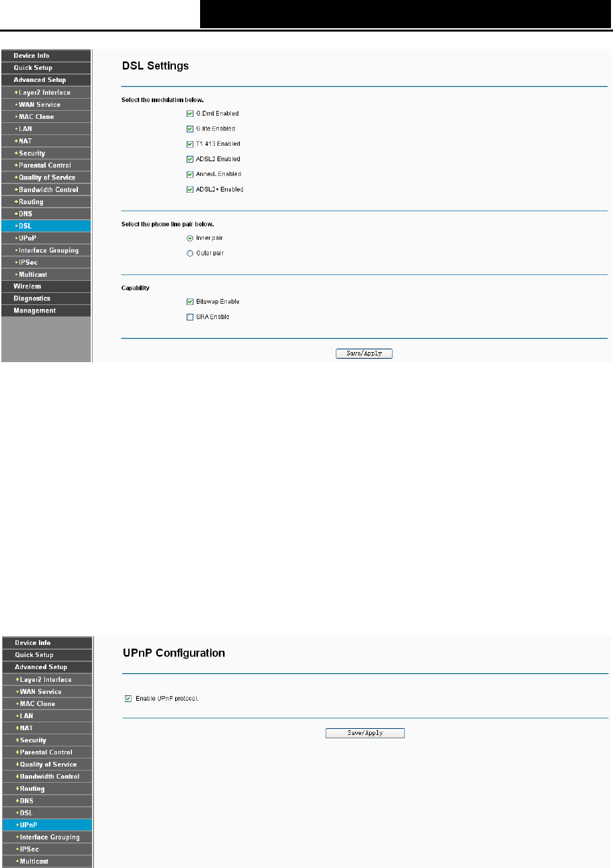
Task: Disable AnnexL Enabled option
Action: [x=190, y=174]
